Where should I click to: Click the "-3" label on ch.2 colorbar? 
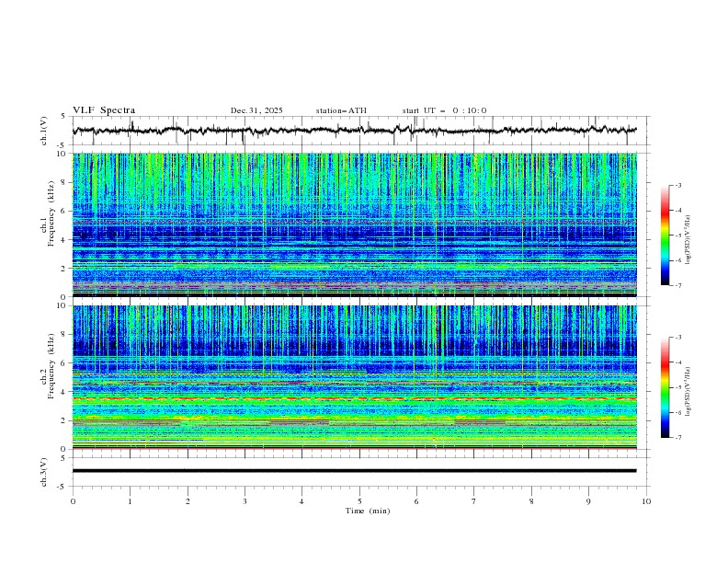coord(677,338)
